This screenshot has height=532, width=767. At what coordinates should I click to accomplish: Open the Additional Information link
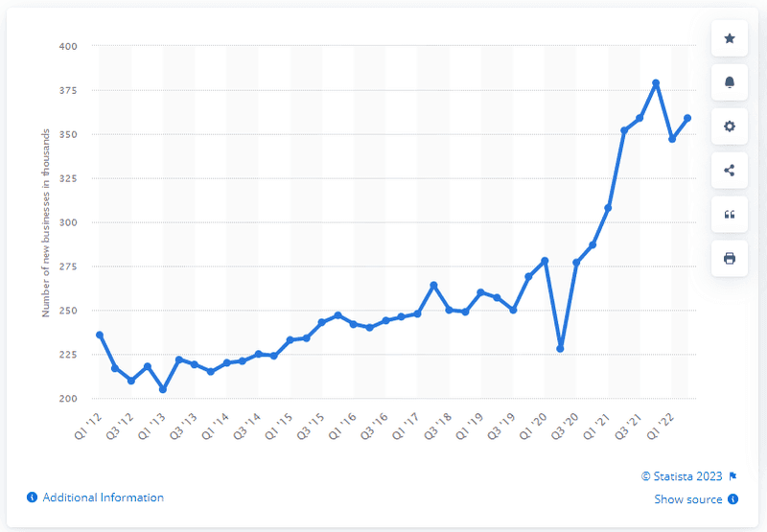pos(104,497)
